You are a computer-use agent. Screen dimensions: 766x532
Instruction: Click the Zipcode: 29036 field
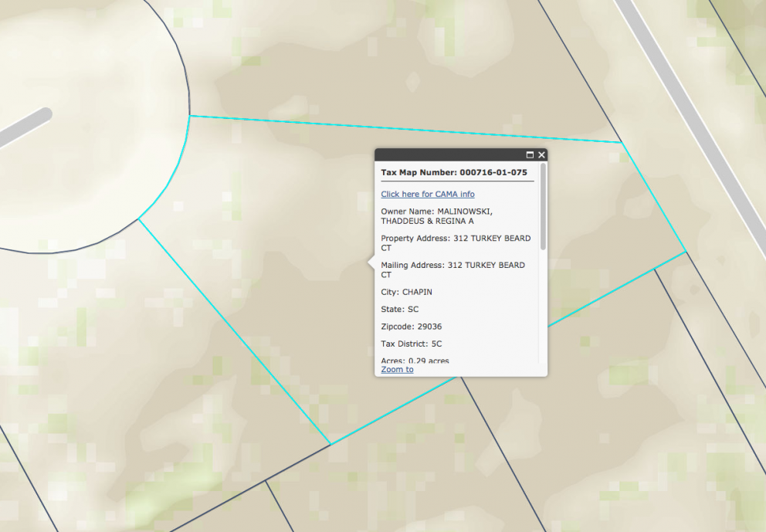[x=412, y=327]
